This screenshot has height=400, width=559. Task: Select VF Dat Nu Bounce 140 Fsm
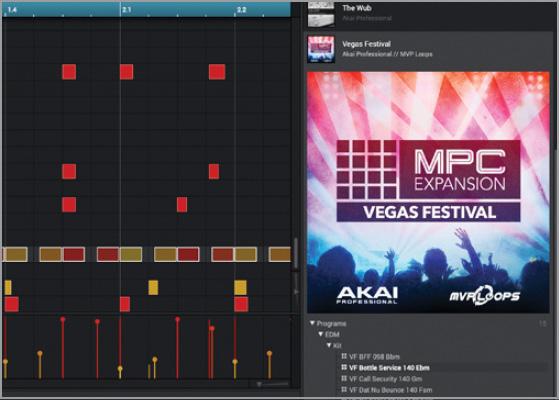pos(390,390)
